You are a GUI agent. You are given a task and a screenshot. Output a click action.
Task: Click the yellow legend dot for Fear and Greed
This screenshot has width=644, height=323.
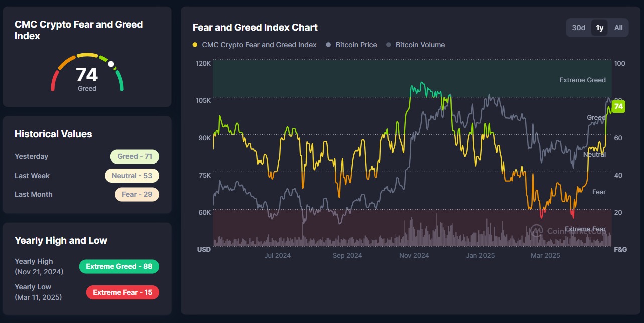coord(195,45)
